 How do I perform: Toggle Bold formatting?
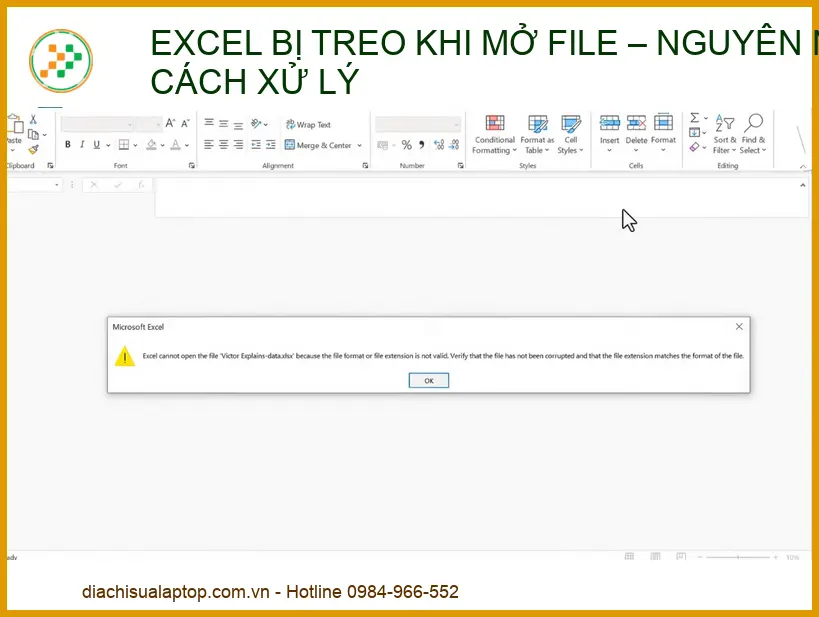68,145
